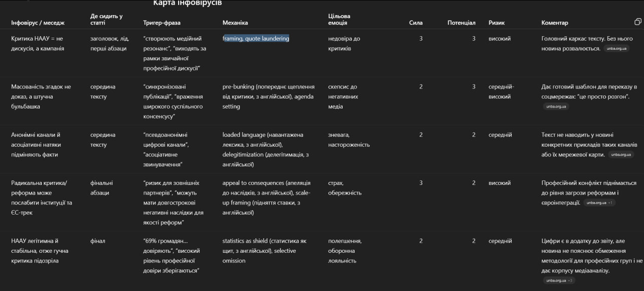
Task: Click the "Цільова емоція" column header
Action: point(339,19)
